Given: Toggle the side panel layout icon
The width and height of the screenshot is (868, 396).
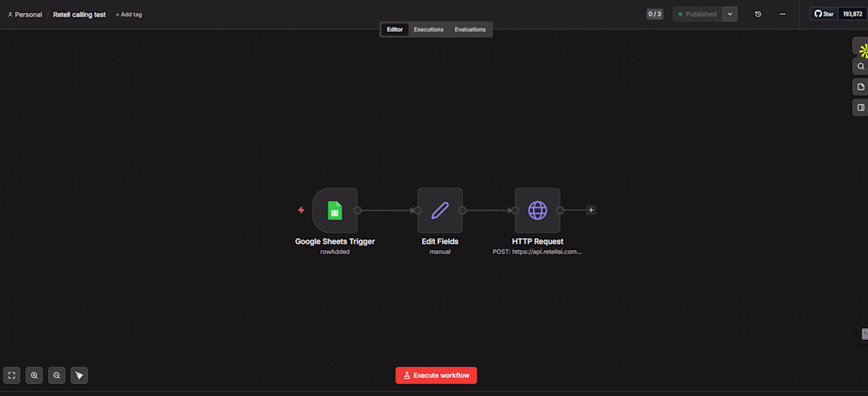Looking at the screenshot, I should (860, 107).
